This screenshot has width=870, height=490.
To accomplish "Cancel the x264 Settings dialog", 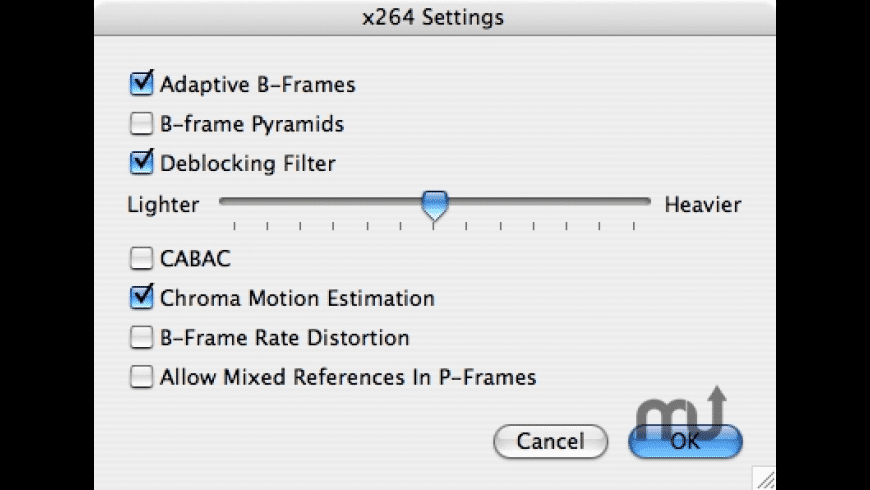I will (x=550, y=441).
